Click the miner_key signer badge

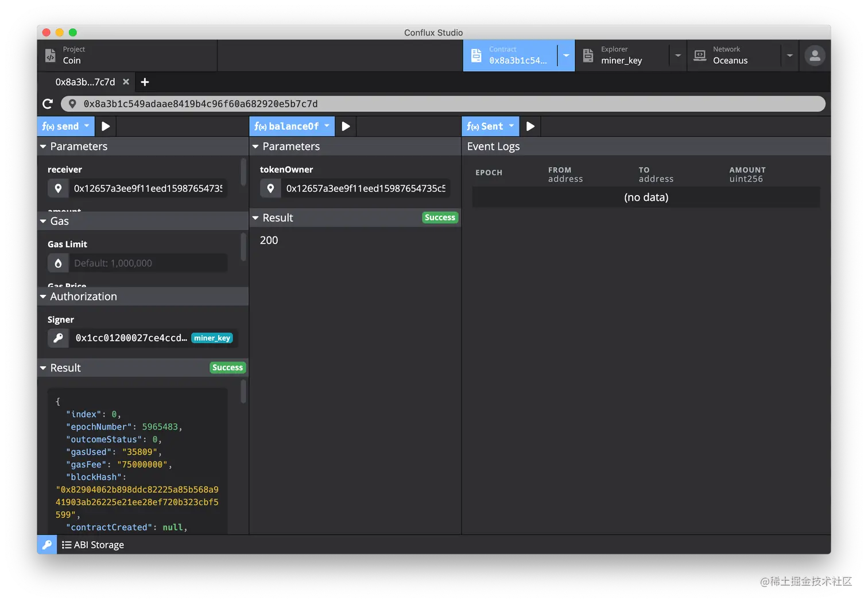(x=212, y=338)
